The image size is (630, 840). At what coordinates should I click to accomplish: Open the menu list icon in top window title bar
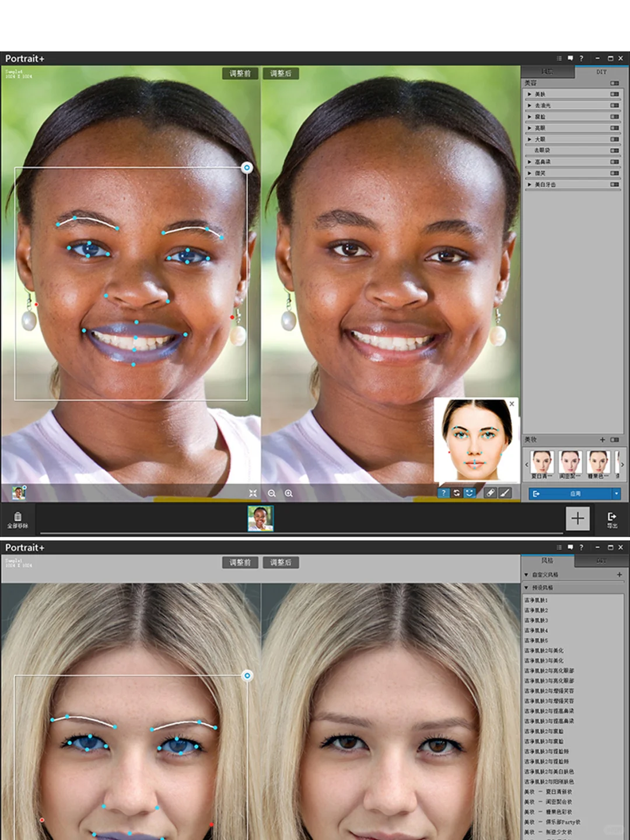click(559, 58)
